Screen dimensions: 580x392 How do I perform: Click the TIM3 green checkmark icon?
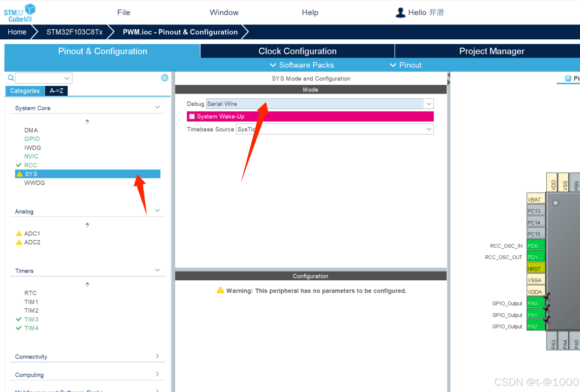pyautogui.click(x=19, y=319)
